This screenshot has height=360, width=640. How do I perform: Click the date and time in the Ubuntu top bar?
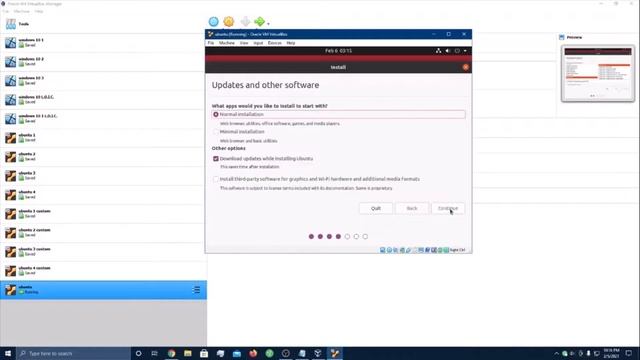pyautogui.click(x=338, y=51)
